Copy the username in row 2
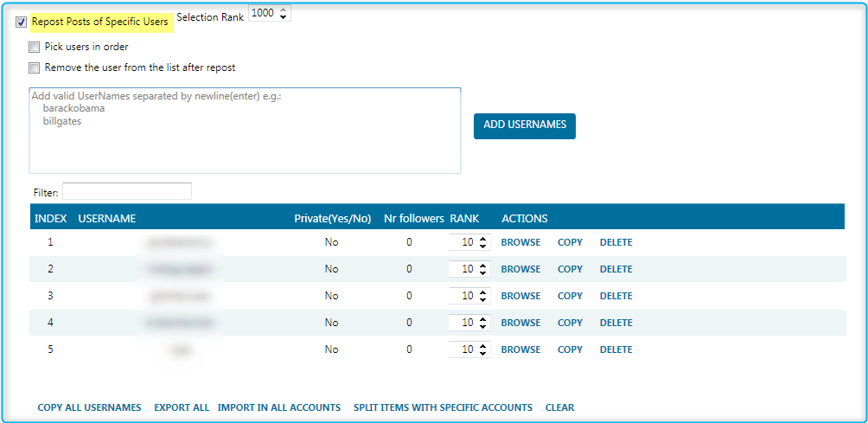The image size is (868, 423). [570, 269]
